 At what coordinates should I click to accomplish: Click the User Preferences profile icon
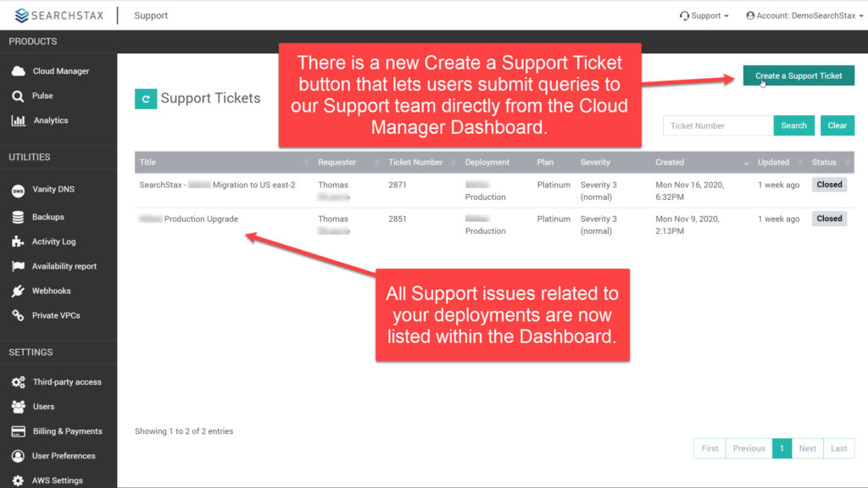18,456
